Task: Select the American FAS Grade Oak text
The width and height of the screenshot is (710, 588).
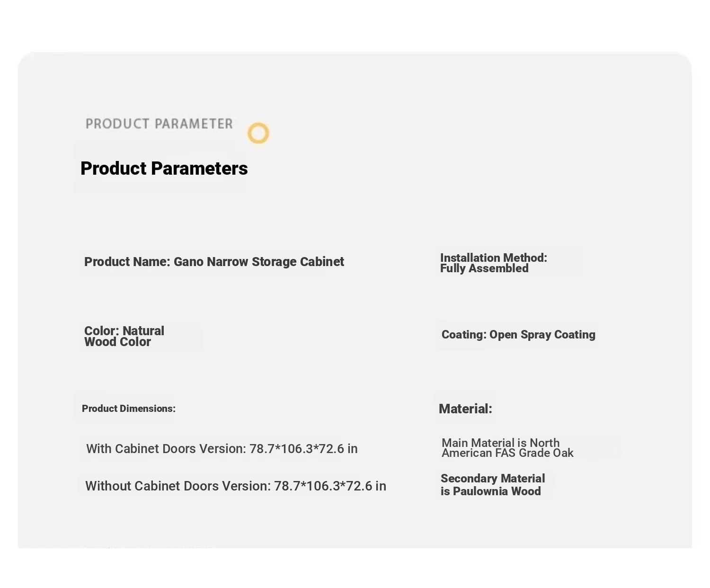Action: pos(507,453)
